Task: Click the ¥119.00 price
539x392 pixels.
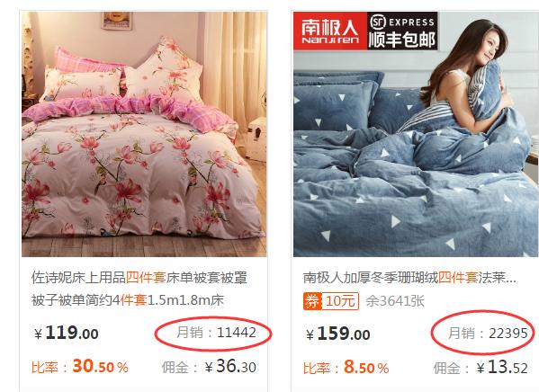Action: pos(67,333)
